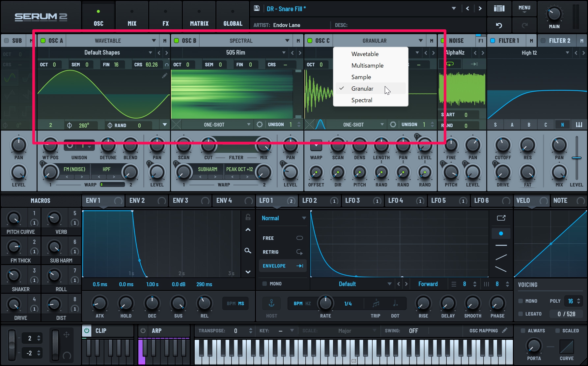588x366 pixels.
Task: Route Filter 1 to oscillator B
Action: (529, 125)
